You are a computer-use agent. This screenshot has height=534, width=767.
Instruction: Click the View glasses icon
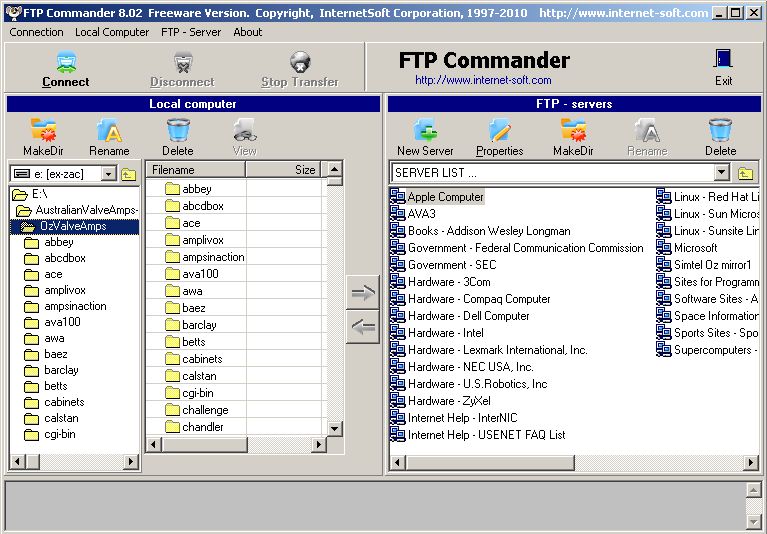(x=245, y=130)
